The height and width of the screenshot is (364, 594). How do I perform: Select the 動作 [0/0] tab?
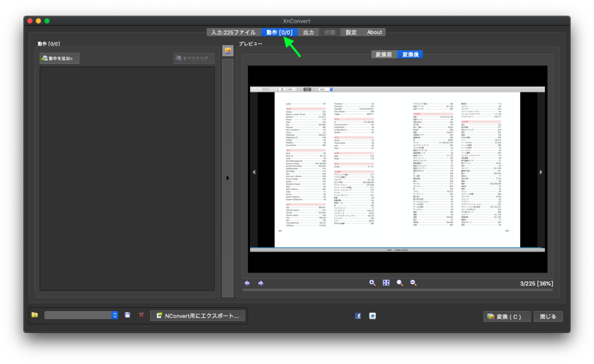(279, 32)
